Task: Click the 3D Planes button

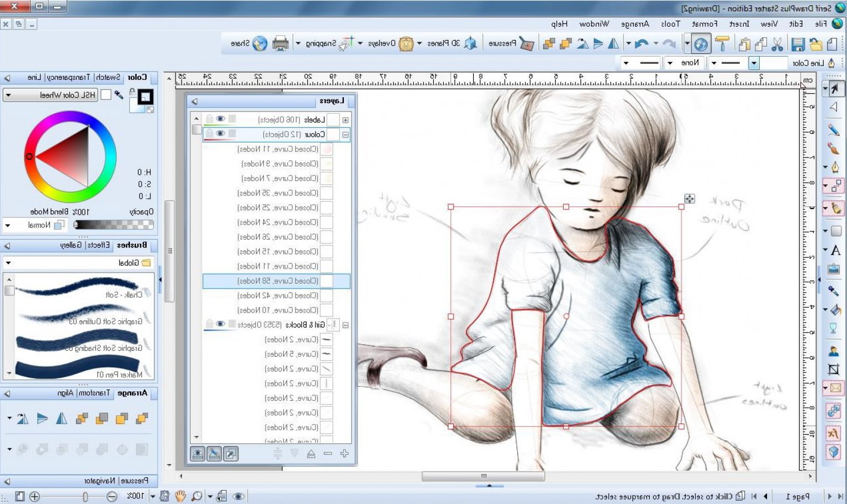Action: pos(452,43)
